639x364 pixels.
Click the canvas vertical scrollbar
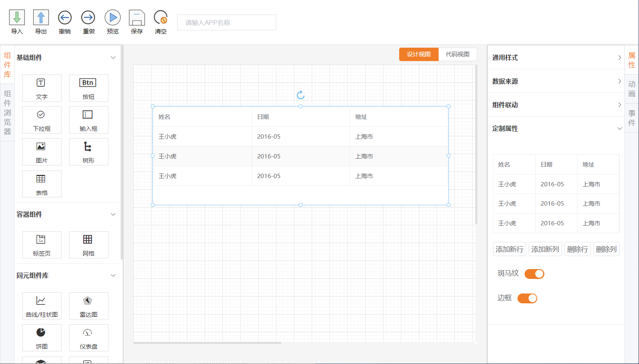coord(476,144)
